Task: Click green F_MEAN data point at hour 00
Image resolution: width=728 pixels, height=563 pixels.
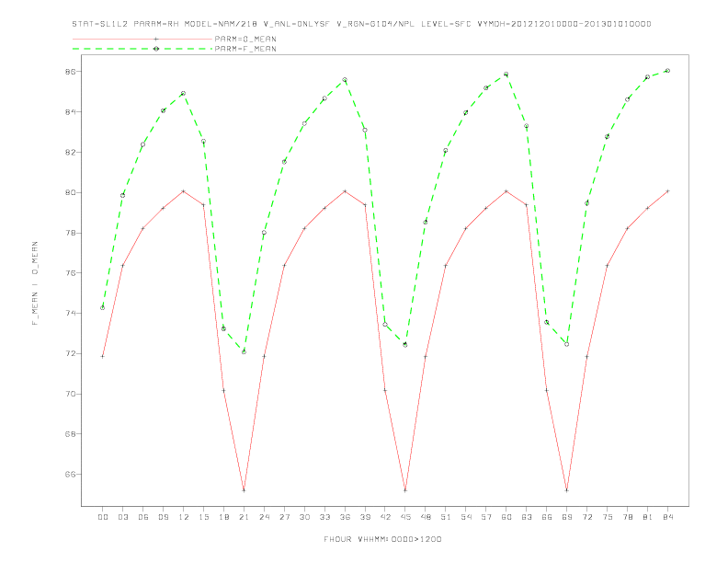Action: point(103,307)
